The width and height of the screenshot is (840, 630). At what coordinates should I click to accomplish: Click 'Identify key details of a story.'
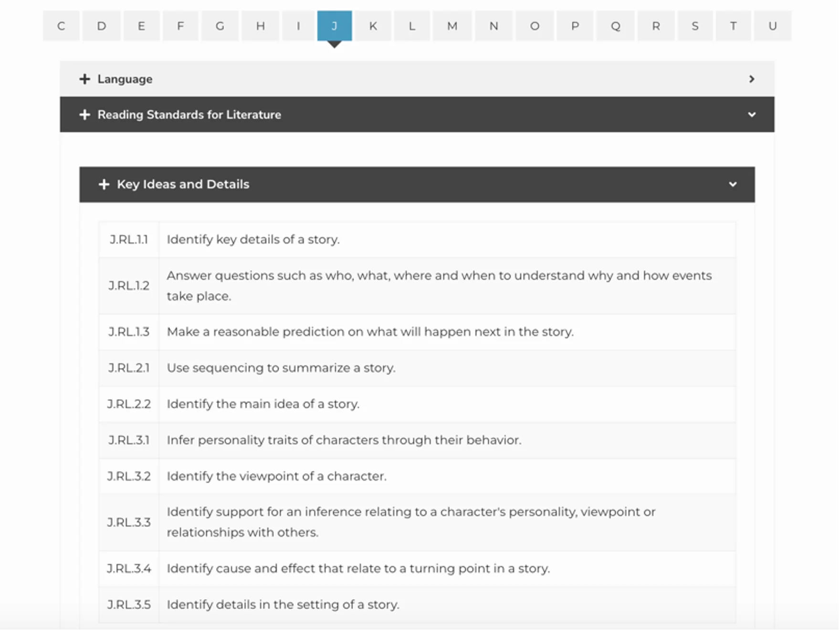(253, 240)
